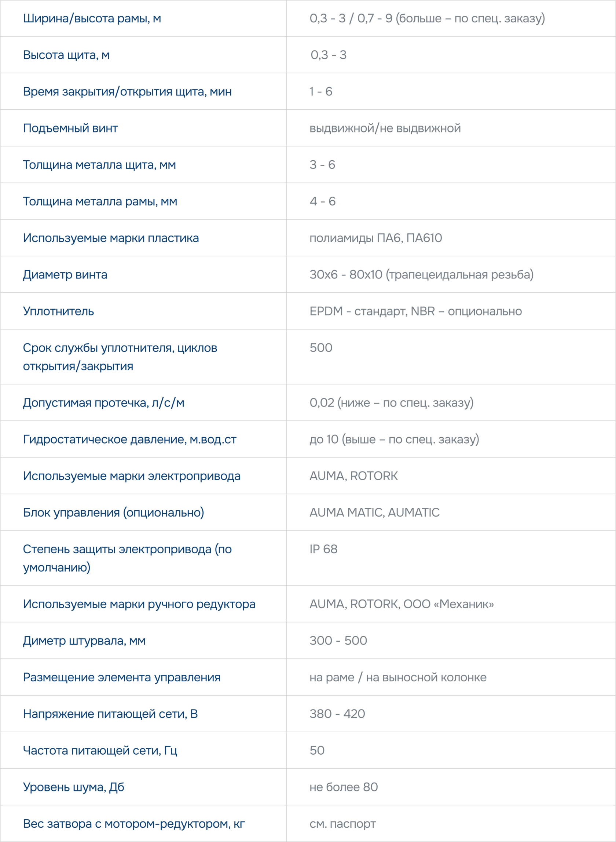The image size is (616, 842).
Task: Click the 'см. паспорт' weight value
Action: pos(343,823)
